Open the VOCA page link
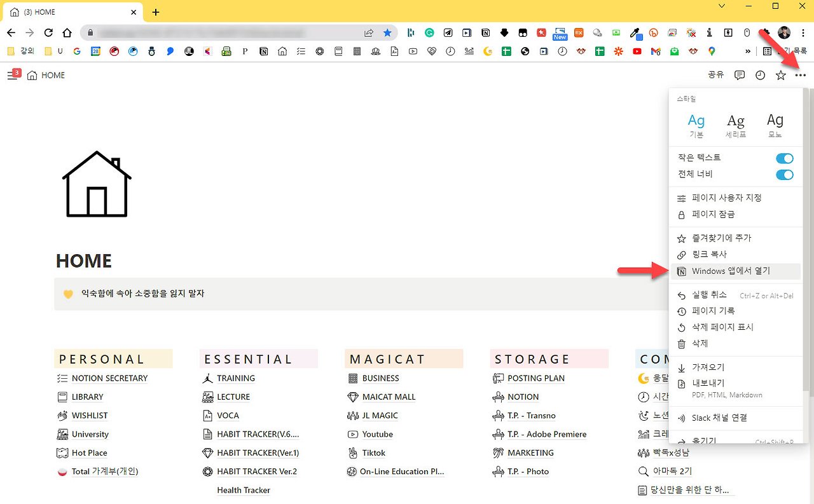Viewport: 814px width, 504px height. (x=228, y=416)
